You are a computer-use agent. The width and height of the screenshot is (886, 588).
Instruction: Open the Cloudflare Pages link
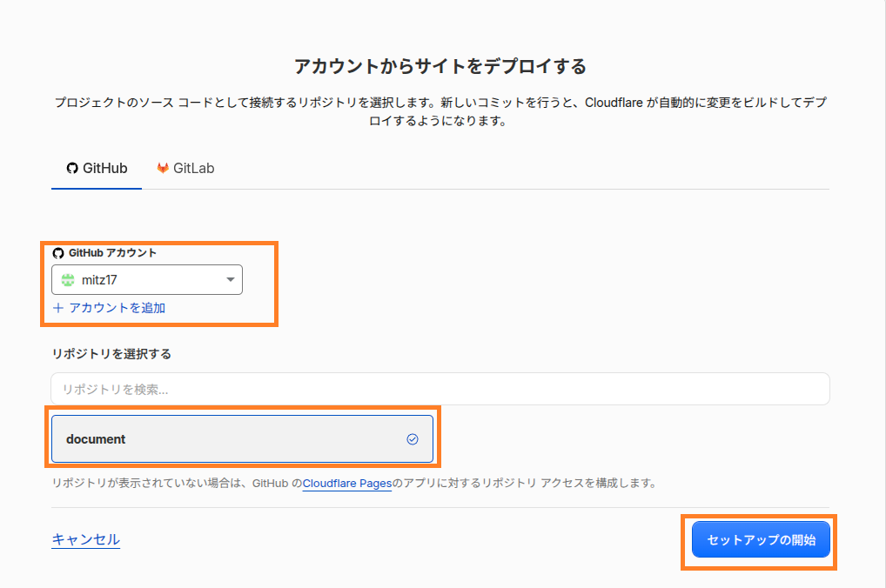tap(347, 484)
